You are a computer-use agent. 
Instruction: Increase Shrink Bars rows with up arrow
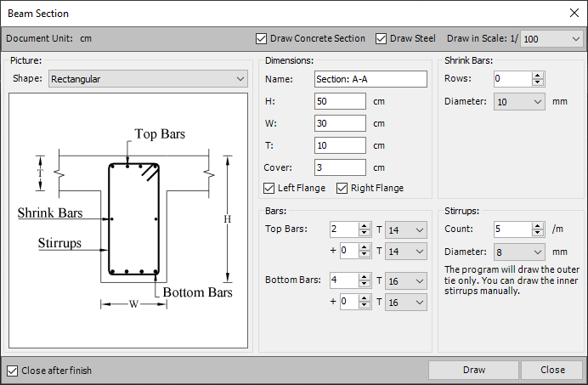[x=537, y=75]
